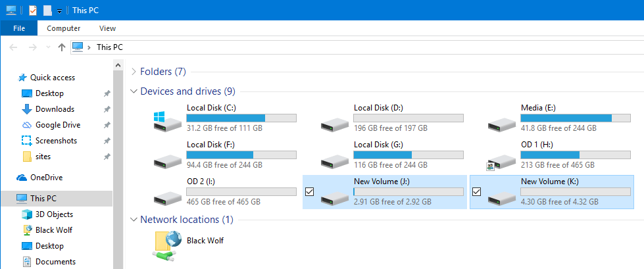The image size is (644, 269).
Task: Expand the Folders (7) group
Action: (x=133, y=72)
